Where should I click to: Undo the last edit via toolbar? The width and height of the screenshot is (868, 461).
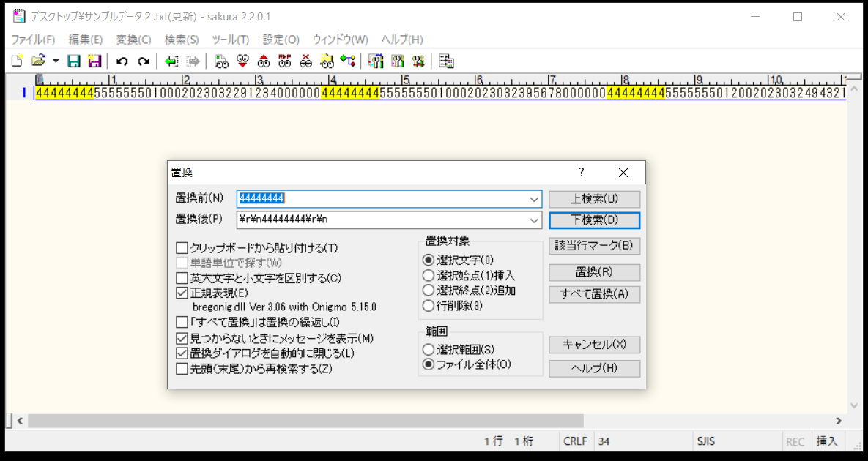(122, 61)
